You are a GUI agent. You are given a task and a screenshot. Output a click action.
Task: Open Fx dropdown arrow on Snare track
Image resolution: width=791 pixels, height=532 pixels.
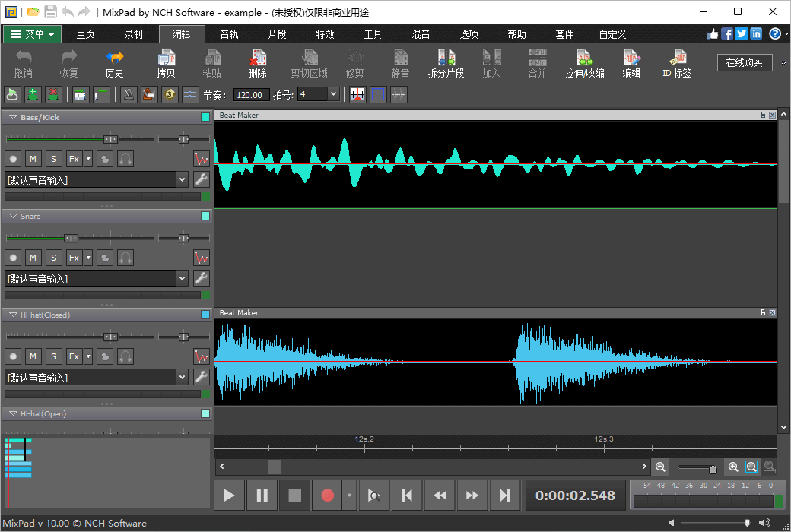[x=88, y=258]
